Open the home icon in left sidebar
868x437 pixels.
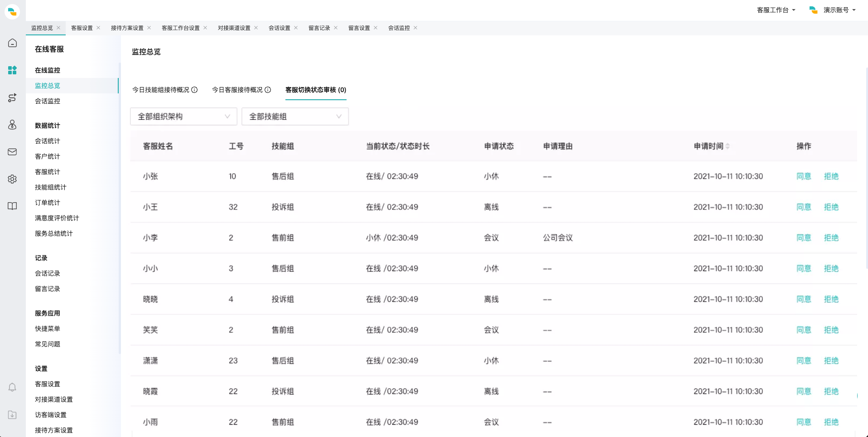[x=12, y=43]
